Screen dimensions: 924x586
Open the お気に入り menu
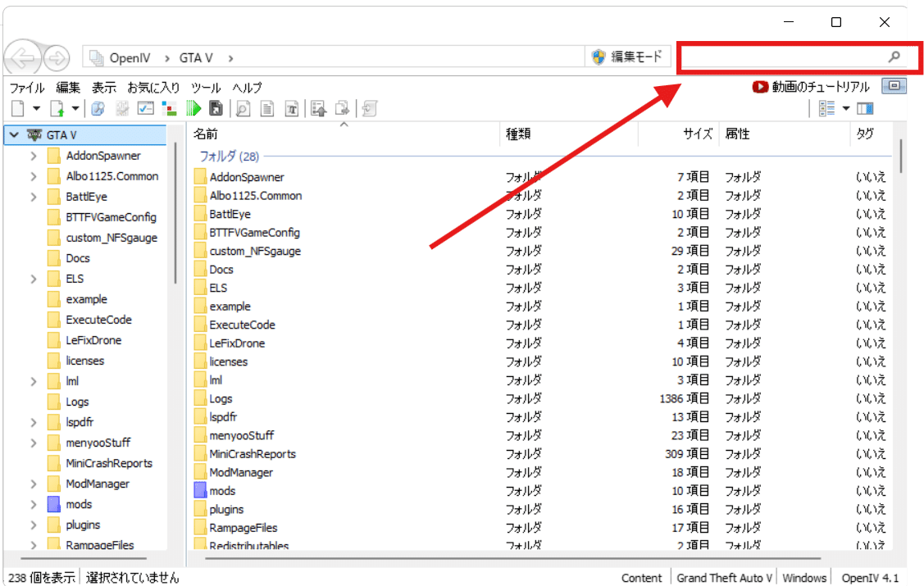(153, 88)
